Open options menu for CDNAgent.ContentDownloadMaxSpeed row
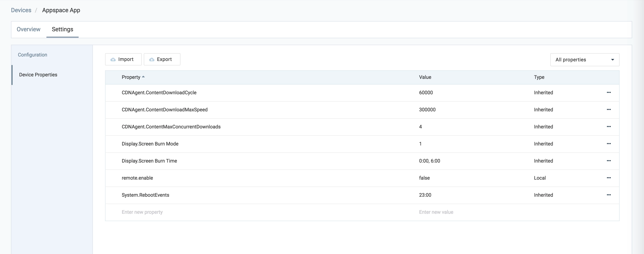 [609, 110]
